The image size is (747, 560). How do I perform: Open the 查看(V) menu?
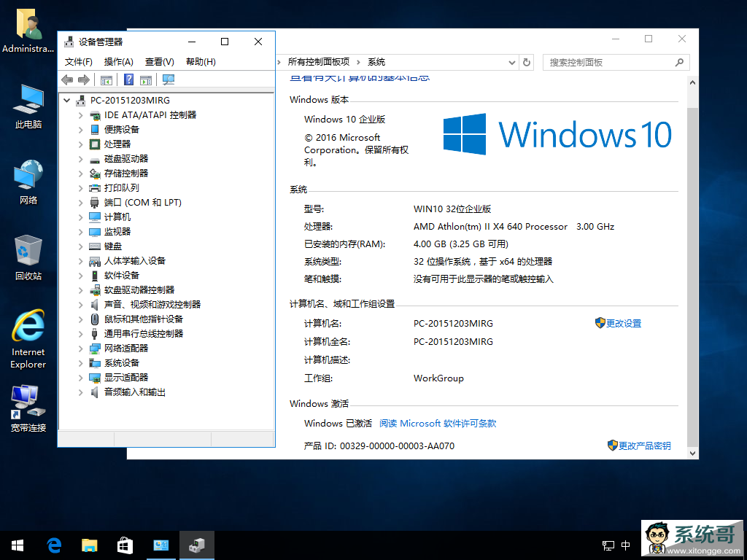point(160,62)
